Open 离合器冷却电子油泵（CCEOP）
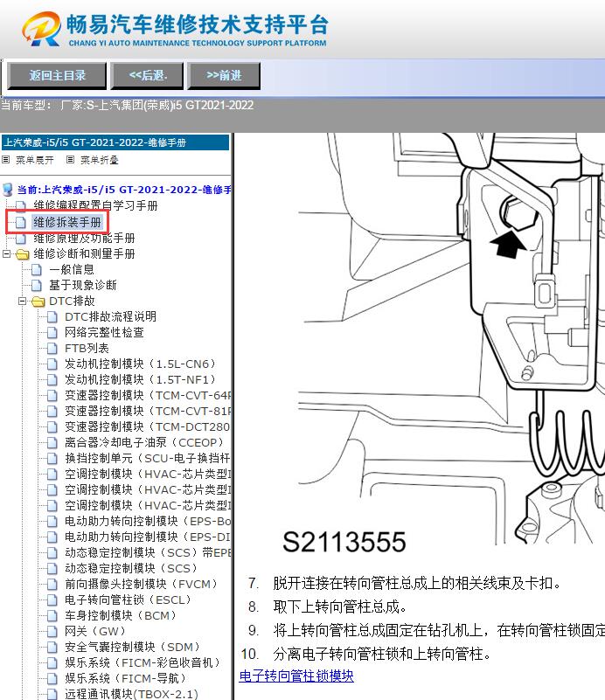 (x=144, y=442)
